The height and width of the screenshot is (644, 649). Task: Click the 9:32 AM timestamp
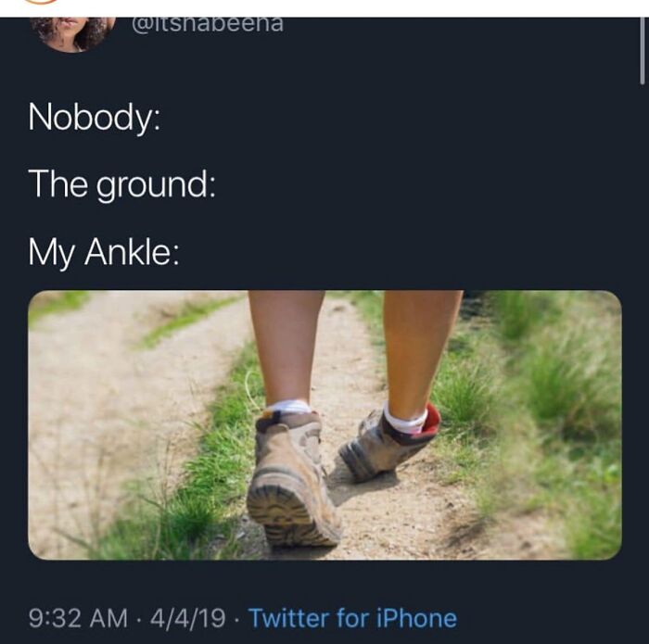(x=78, y=618)
